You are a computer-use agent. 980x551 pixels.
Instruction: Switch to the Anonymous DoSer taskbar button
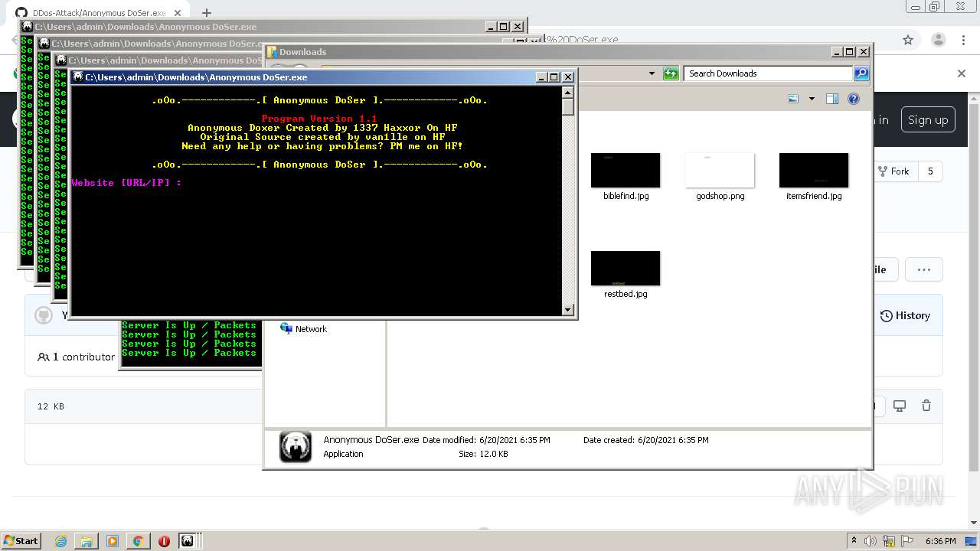pos(188,541)
